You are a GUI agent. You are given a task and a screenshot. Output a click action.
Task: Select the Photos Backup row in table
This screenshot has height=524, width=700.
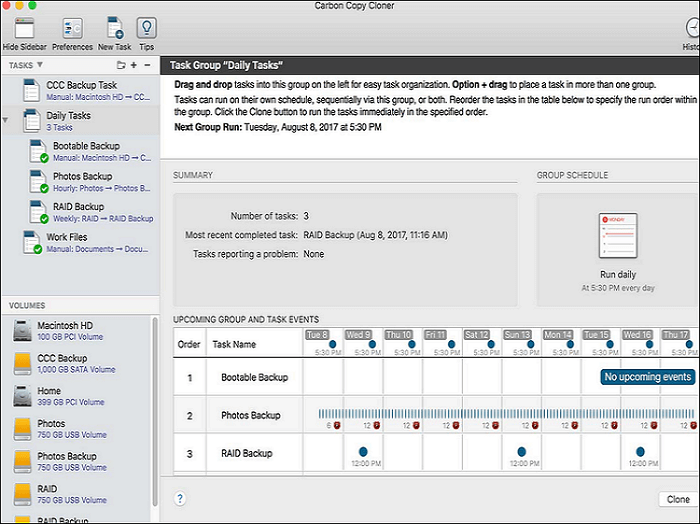point(435,415)
